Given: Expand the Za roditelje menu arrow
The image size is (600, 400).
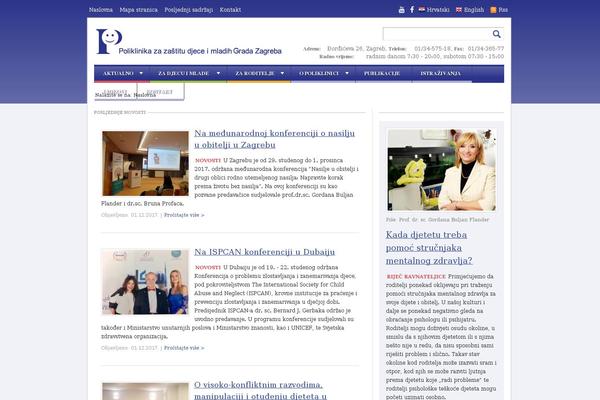Looking at the screenshot, I should point(282,73).
